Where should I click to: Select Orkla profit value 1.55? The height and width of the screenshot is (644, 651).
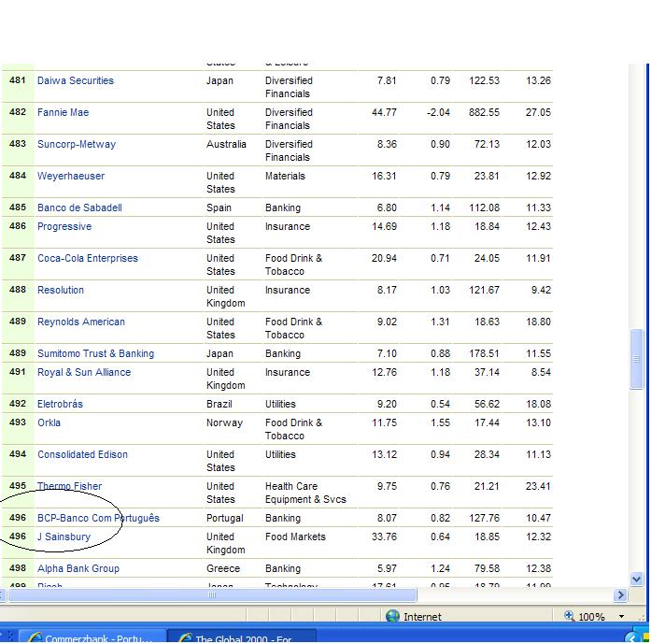click(x=440, y=423)
